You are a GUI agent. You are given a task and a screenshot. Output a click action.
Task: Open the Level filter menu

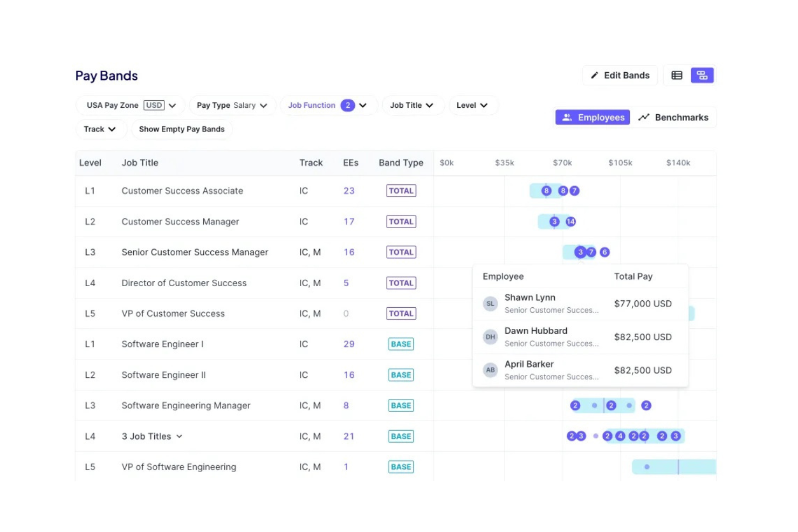[x=472, y=106]
